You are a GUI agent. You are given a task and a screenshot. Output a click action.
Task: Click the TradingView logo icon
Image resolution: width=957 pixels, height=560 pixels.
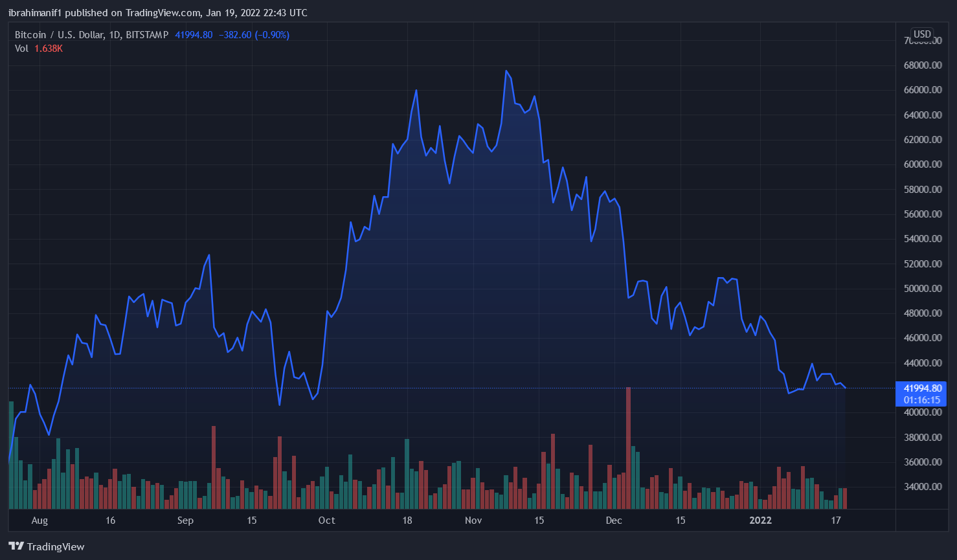tap(16, 546)
